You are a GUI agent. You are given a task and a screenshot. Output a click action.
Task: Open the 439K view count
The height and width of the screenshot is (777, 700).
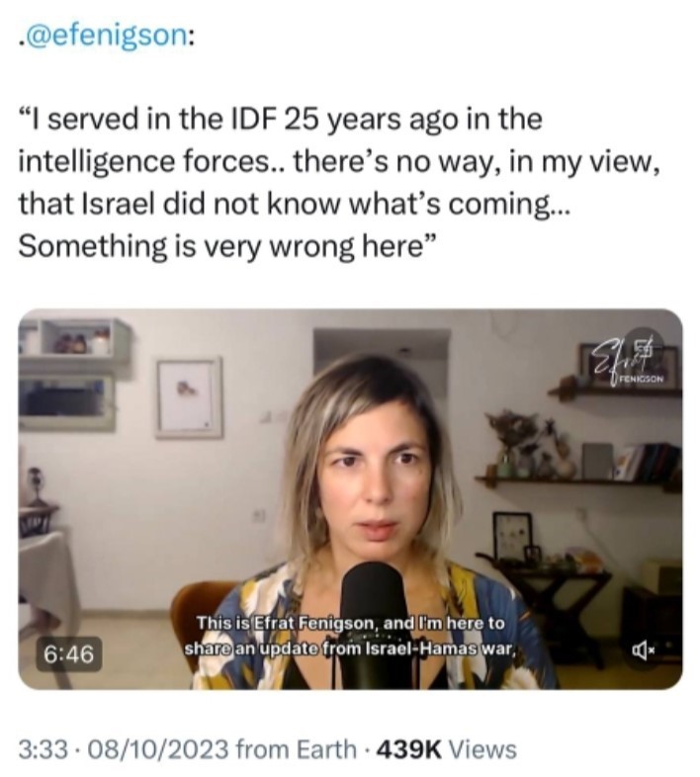click(408, 748)
